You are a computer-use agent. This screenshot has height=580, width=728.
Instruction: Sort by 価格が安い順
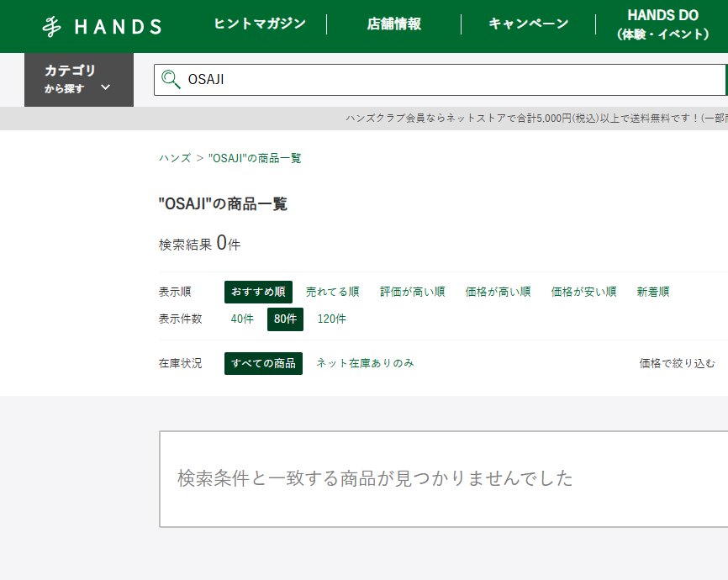[583, 292]
